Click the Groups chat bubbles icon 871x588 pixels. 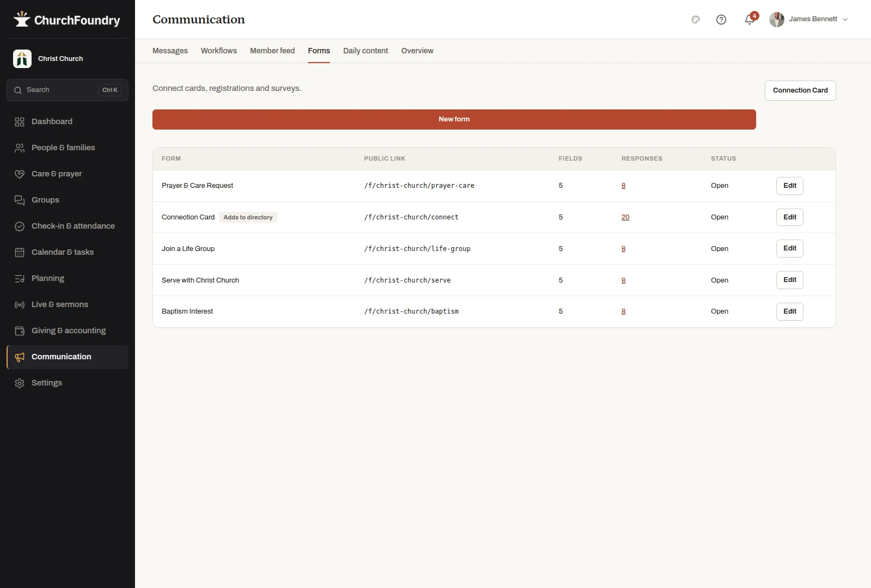(x=20, y=200)
